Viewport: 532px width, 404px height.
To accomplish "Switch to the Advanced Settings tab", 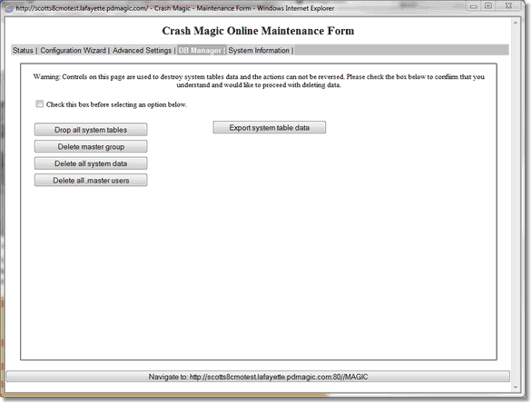I will (142, 51).
